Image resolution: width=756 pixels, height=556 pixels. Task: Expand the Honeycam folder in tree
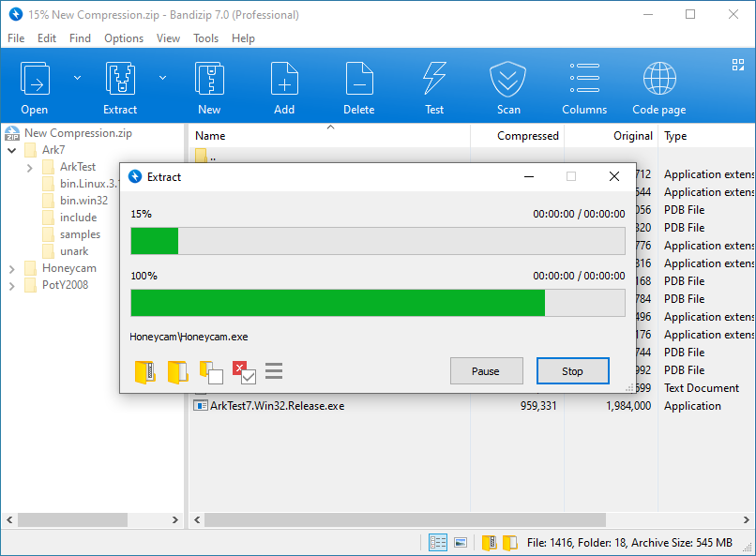point(11,268)
